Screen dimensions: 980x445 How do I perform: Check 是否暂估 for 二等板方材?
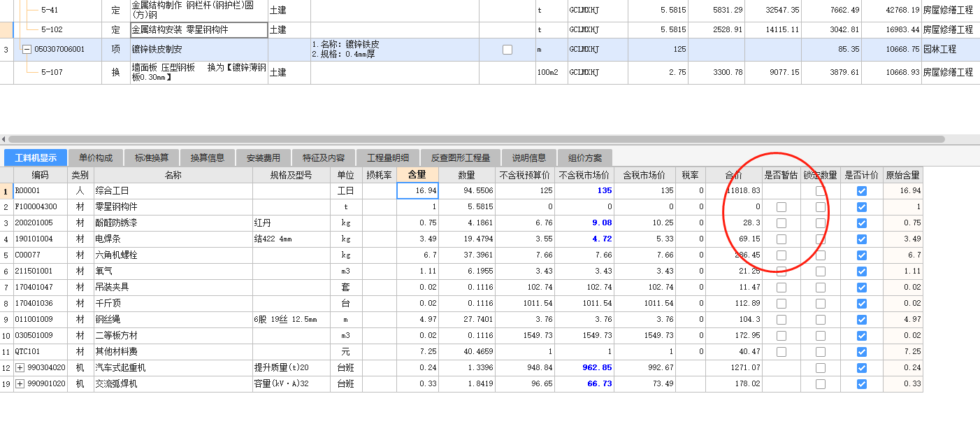781,335
